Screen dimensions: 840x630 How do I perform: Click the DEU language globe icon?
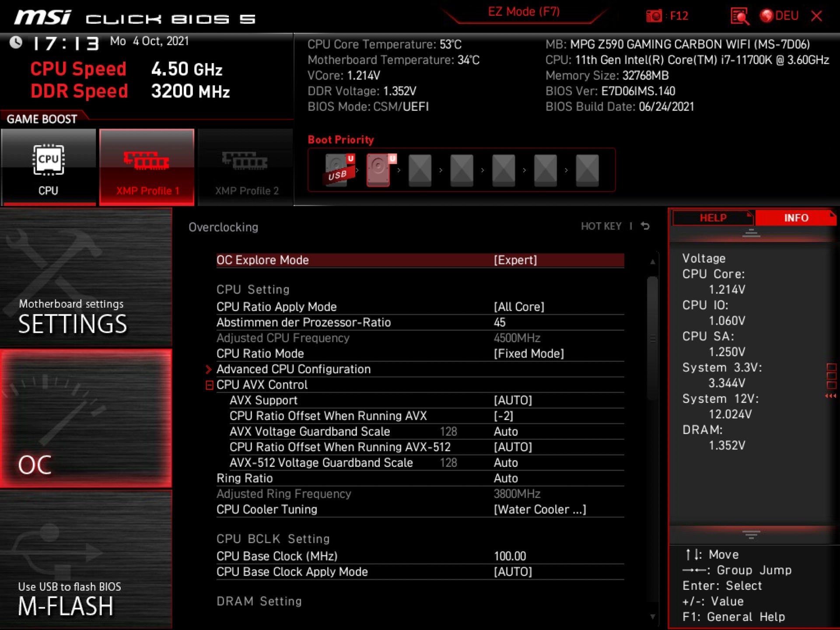[x=766, y=16]
